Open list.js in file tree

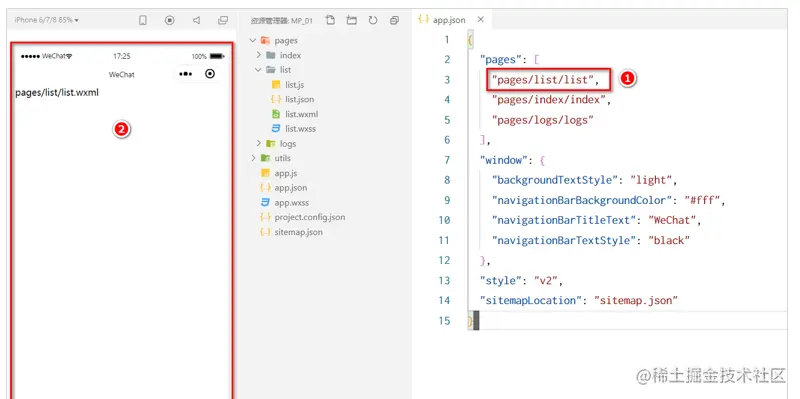point(294,85)
